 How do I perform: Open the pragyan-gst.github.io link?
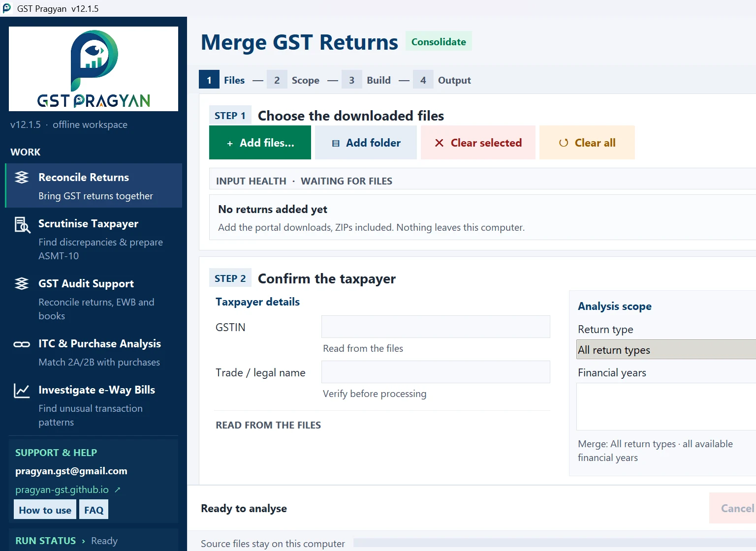pos(62,490)
